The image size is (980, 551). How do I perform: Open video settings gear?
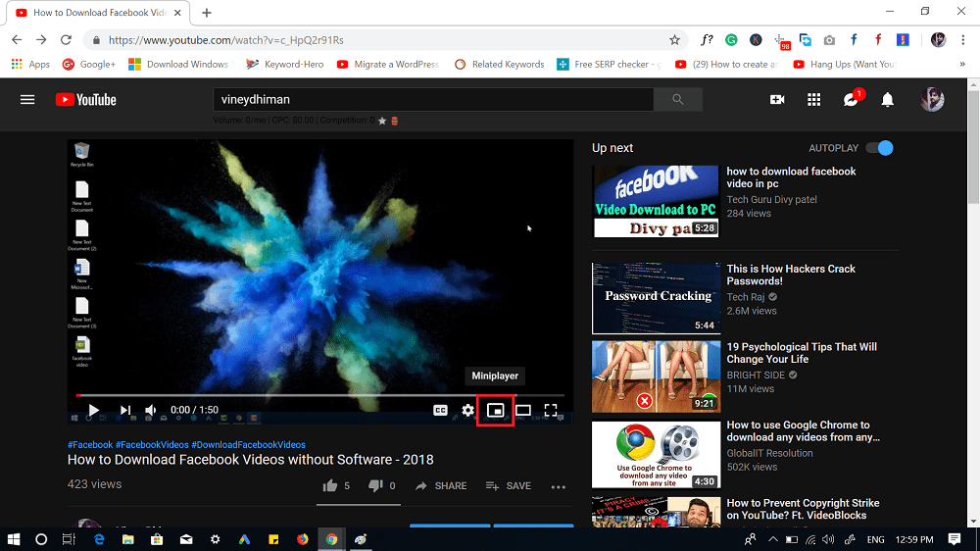[x=467, y=410]
